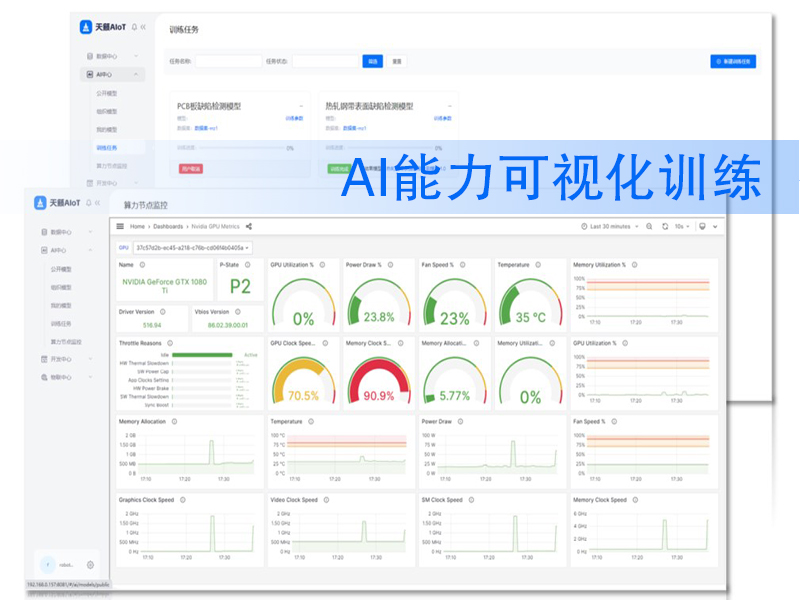Show info for Memory Allocation chart panel
Screen dimensions: 800x600
tap(174, 421)
